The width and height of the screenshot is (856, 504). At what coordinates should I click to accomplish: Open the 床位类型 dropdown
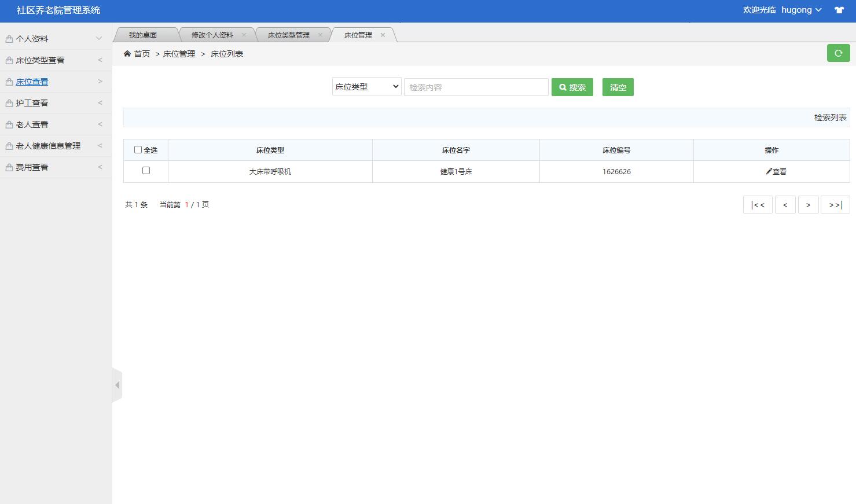[366, 86]
